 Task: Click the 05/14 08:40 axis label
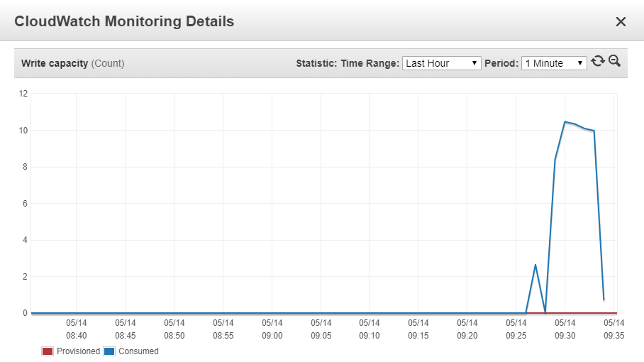click(x=77, y=329)
